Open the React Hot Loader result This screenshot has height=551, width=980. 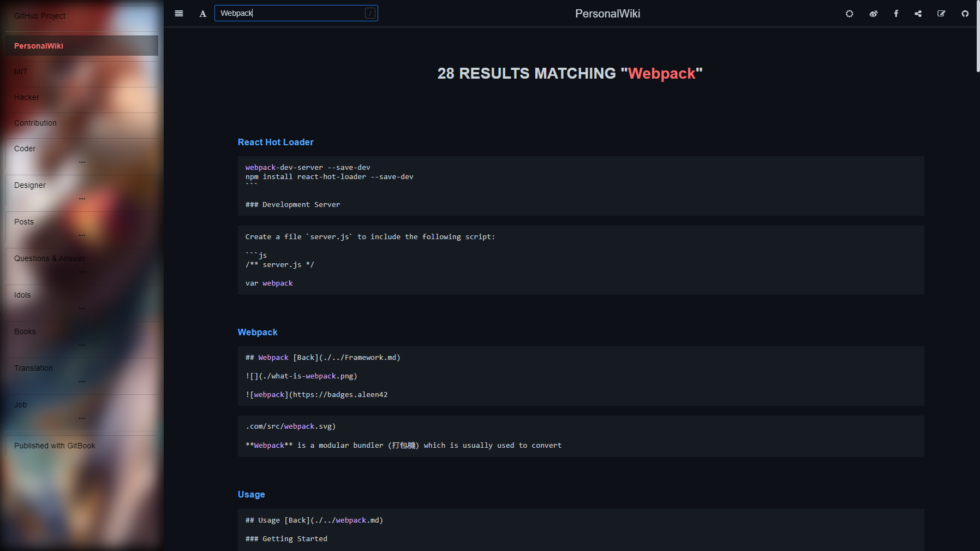[x=276, y=142]
